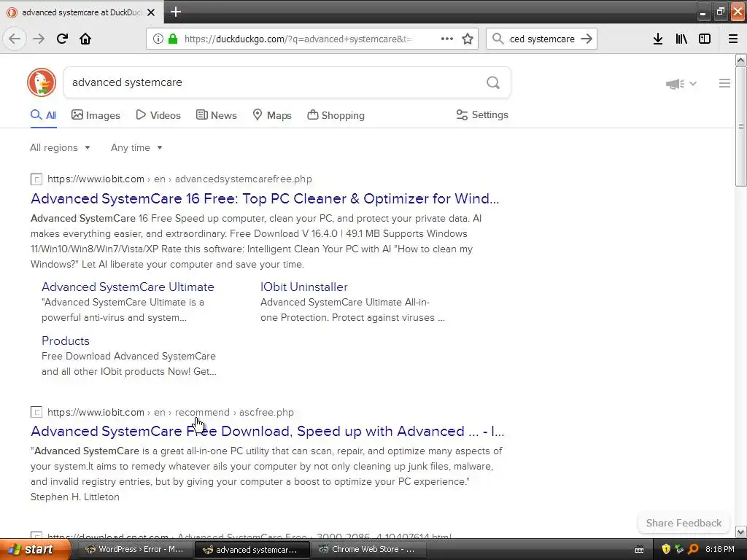747x560 pixels.
Task: Open the Downloads arrow in toolbar
Action: pyautogui.click(x=658, y=39)
